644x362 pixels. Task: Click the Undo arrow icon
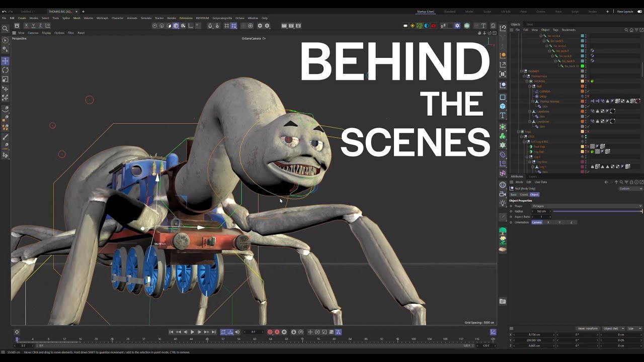4,12
